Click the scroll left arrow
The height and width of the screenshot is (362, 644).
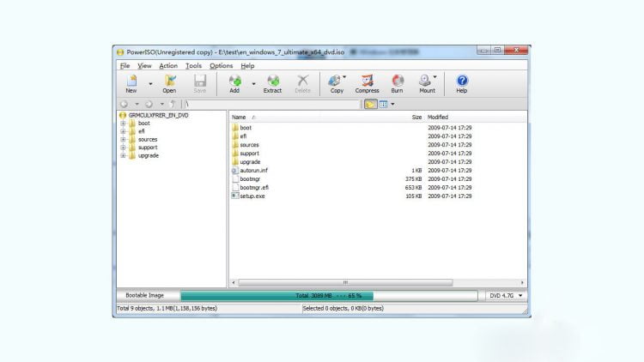coord(234,283)
